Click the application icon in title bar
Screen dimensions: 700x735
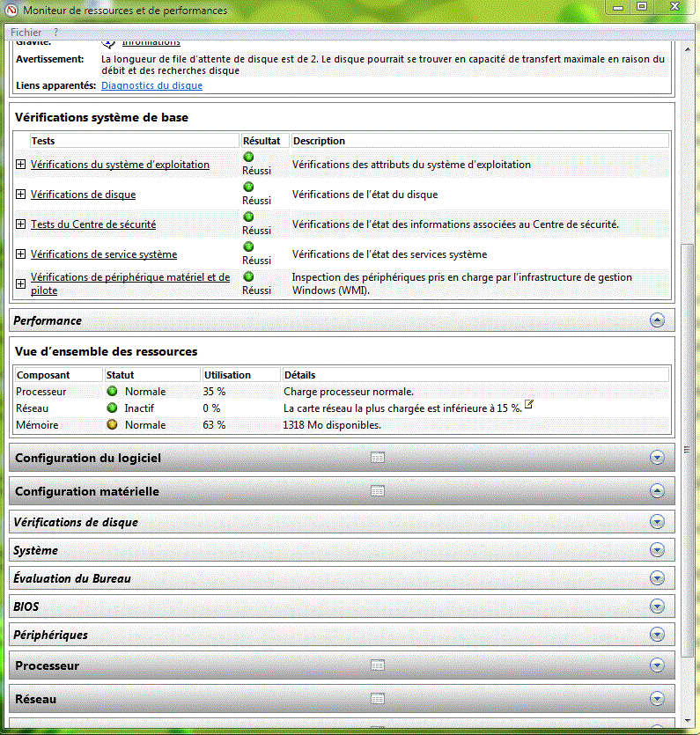coord(11,10)
